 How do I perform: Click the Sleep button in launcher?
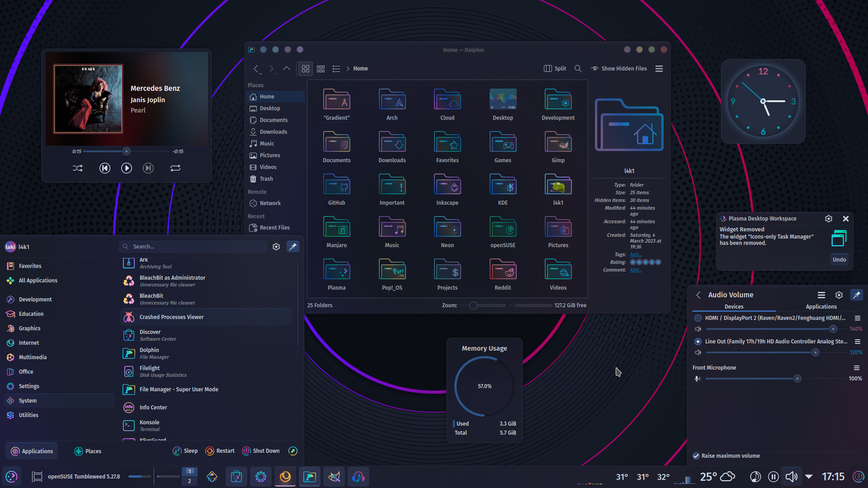[x=185, y=451]
